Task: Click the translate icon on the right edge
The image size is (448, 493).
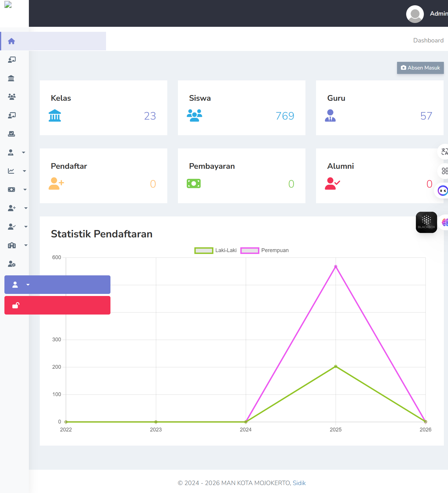Action: 444,152
